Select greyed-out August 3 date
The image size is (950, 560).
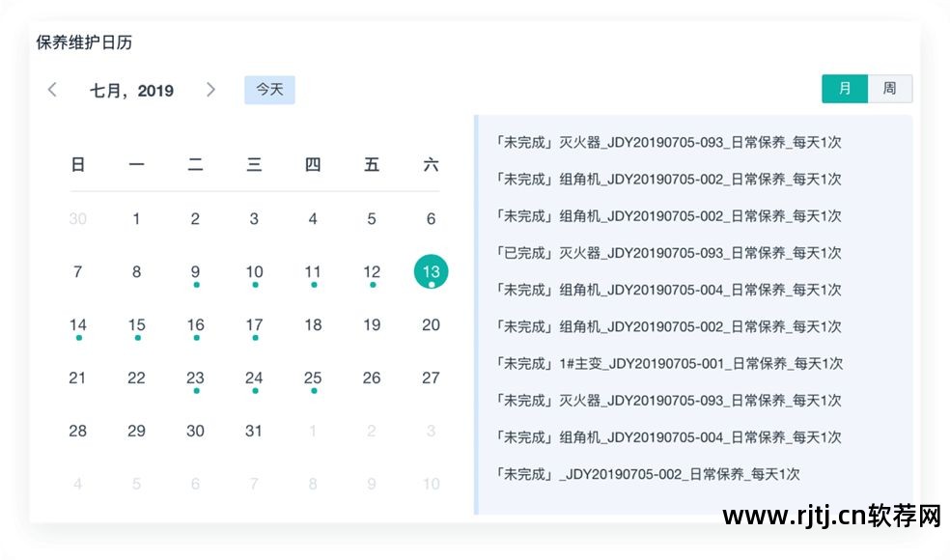click(x=431, y=431)
